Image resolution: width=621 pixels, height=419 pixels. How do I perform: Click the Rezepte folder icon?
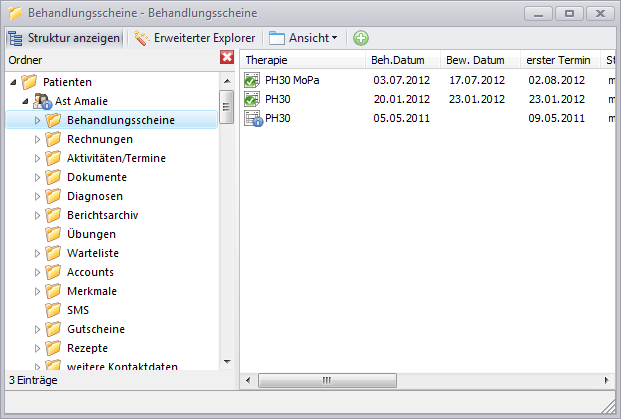[53, 348]
